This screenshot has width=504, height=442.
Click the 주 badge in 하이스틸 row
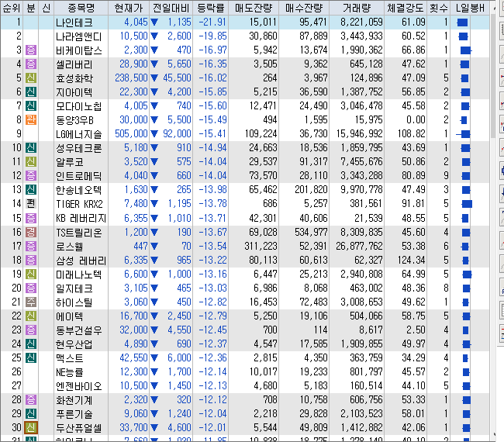(x=31, y=302)
